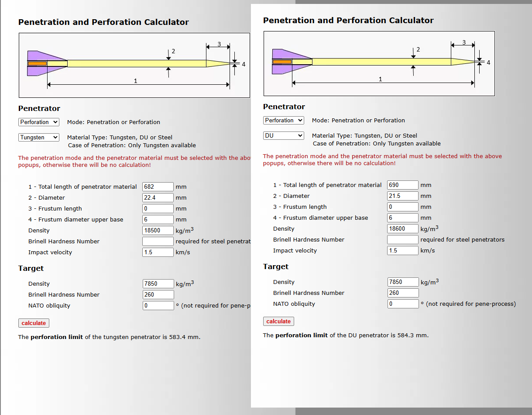Click target density field in tungsten calculator
Image resolution: width=532 pixels, height=415 pixels.
(x=158, y=284)
